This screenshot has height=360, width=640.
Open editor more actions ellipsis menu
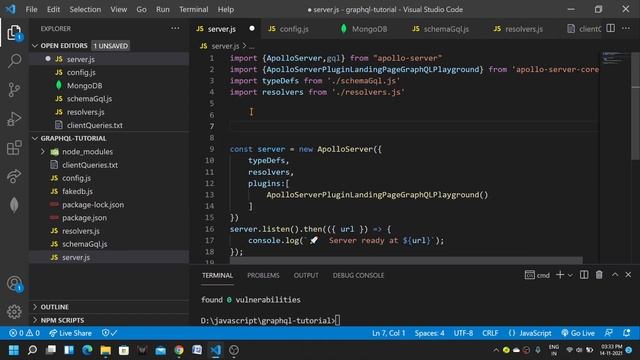click(626, 28)
